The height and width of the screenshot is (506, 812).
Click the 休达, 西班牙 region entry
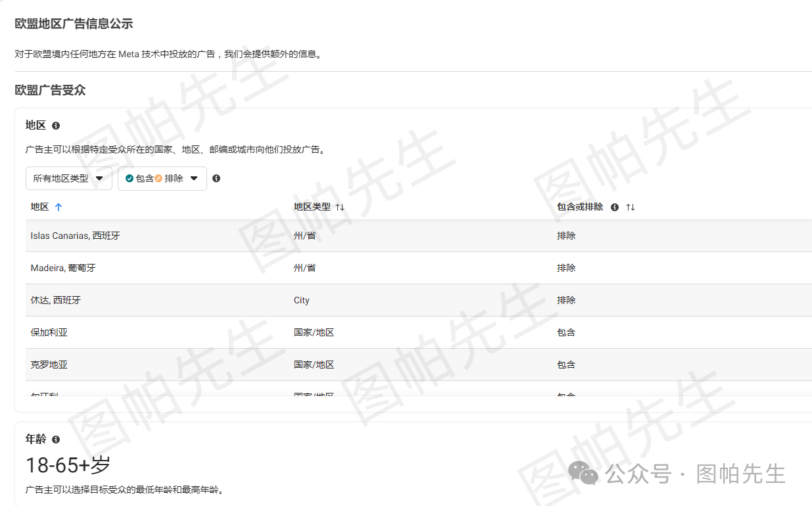56,300
